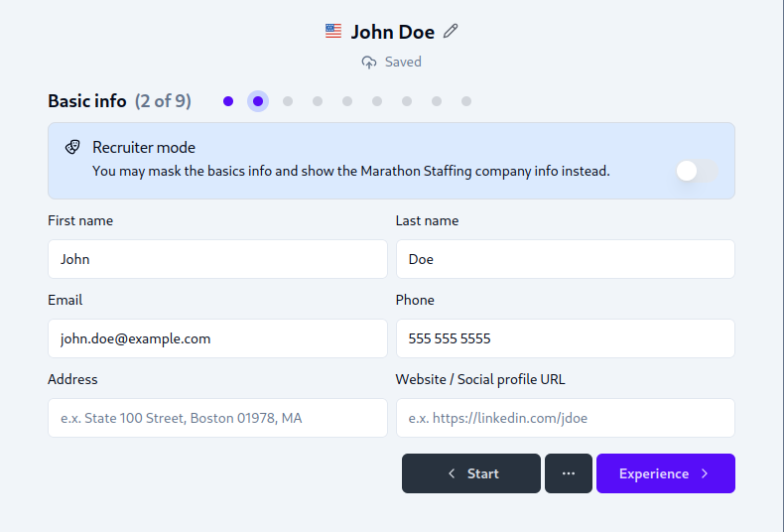Click the Website / Social profile URL field
This screenshot has width=784, height=532.
click(x=565, y=418)
